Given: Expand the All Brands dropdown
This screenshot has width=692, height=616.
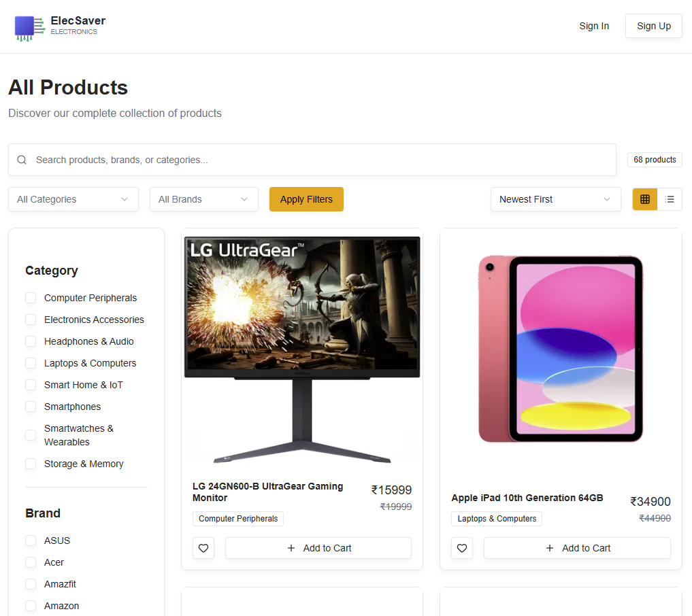Looking at the screenshot, I should pos(203,199).
